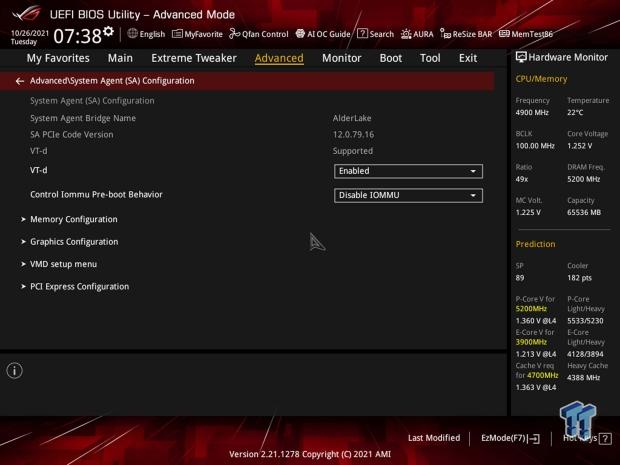
Task: Click the Hot Keys question-mark icon
Action: point(605,438)
